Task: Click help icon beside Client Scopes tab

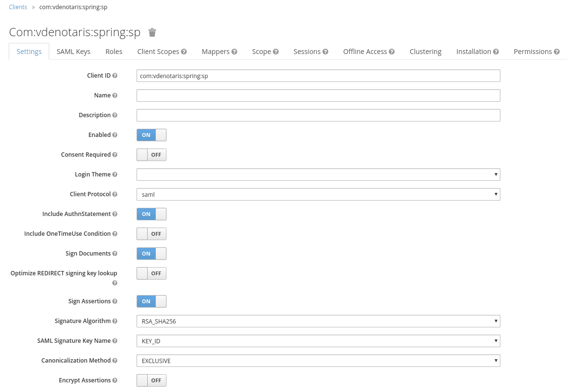Action: [184, 52]
